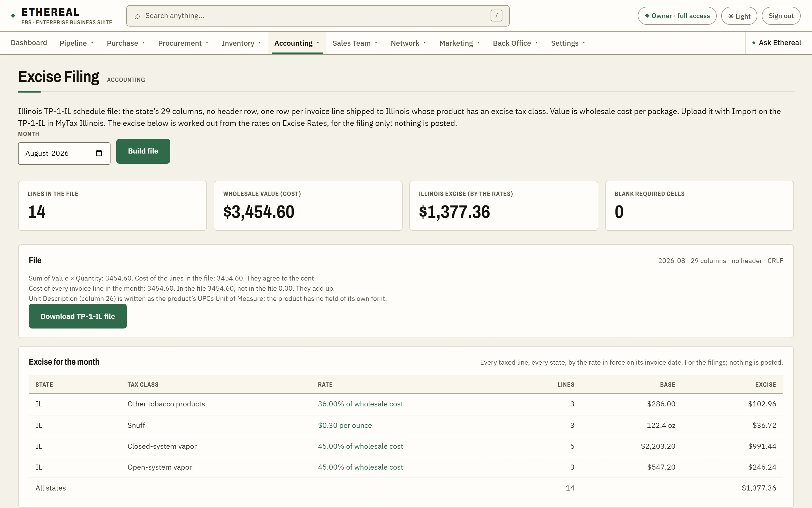
Task: Click the Owner full access badge
Action: [x=677, y=16]
